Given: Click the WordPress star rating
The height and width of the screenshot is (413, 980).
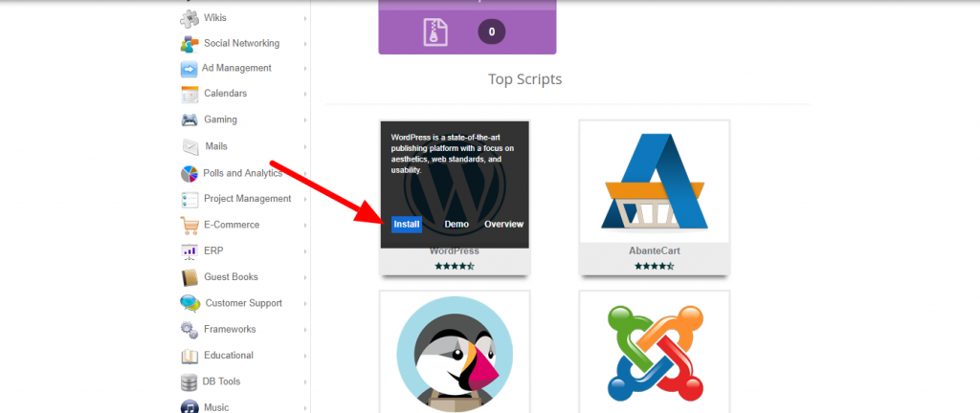Looking at the screenshot, I should coord(455,266).
